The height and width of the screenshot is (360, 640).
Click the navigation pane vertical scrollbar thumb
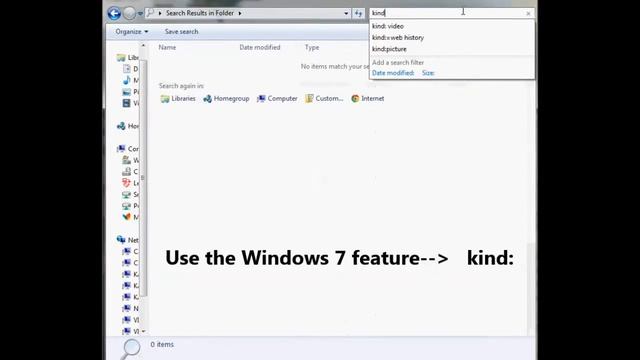(143, 178)
